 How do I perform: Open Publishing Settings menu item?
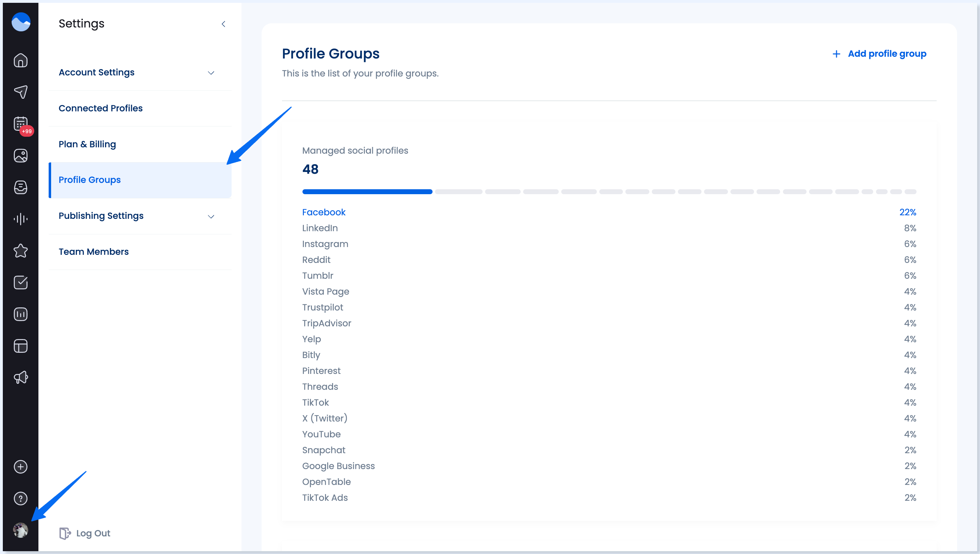[140, 216]
